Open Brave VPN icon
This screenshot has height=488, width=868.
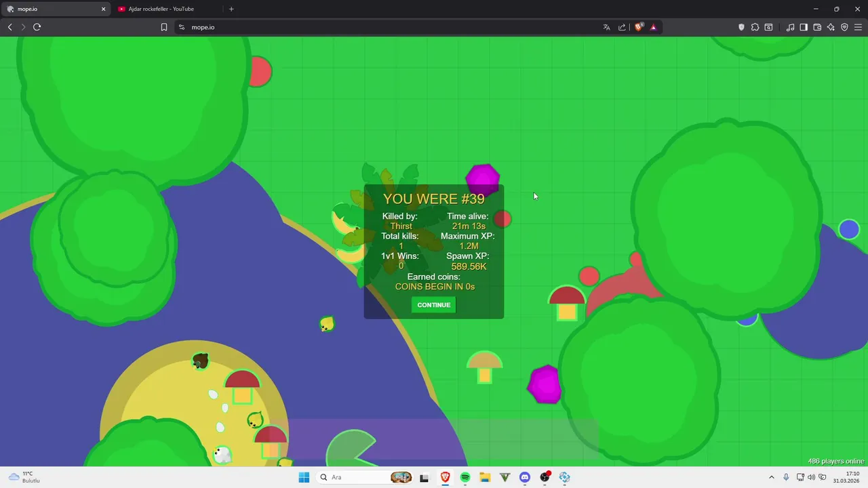click(x=844, y=27)
